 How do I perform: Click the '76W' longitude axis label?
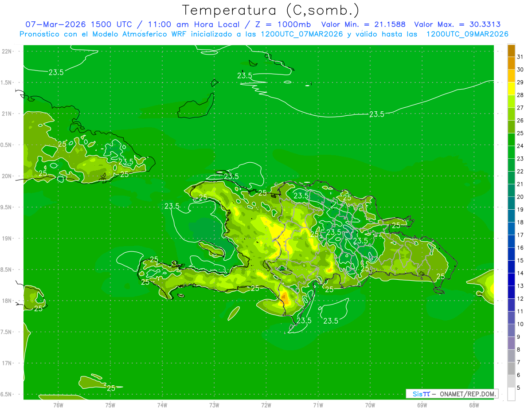pyautogui.click(x=58, y=405)
